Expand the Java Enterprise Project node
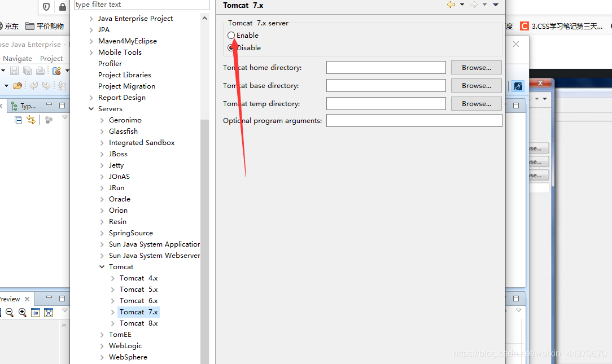Screen dimensions: 612x364 tap(91, 19)
